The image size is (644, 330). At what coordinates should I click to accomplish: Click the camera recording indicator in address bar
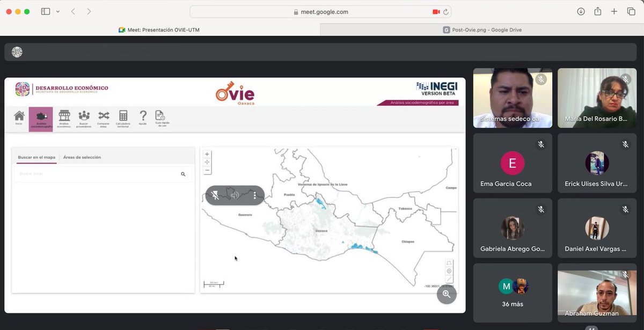pyautogui.click(x=436, y=12)
